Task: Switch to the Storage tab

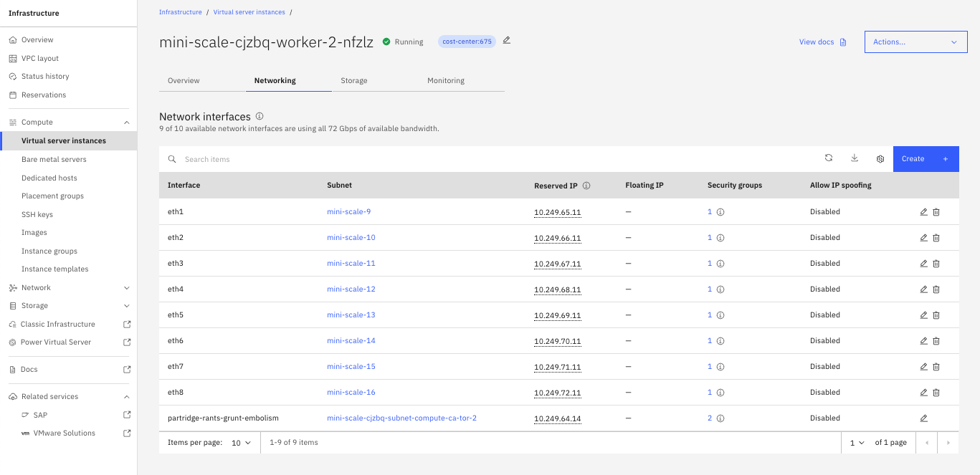Action: 354,81
